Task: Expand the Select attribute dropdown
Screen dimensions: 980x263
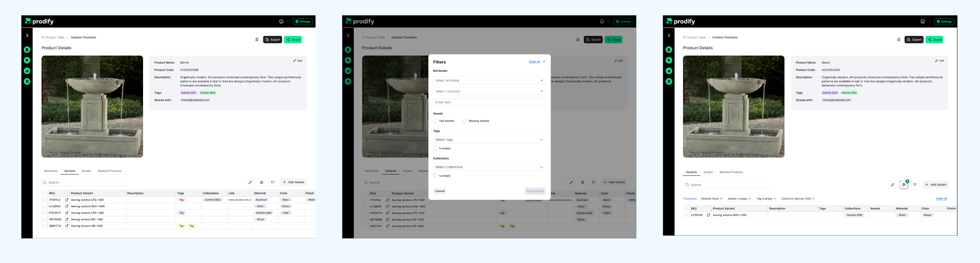Action: pyautogui.click(x=489, y=80)
